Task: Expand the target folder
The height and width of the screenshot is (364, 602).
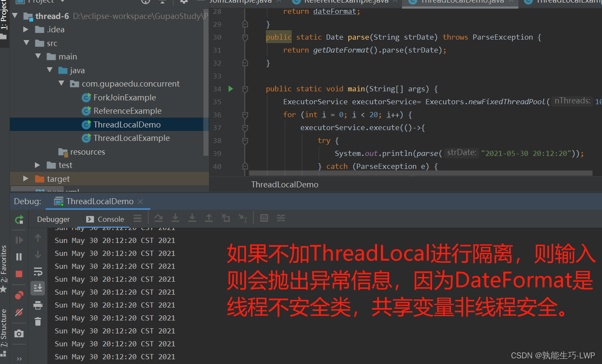Action: pos(25,178)
